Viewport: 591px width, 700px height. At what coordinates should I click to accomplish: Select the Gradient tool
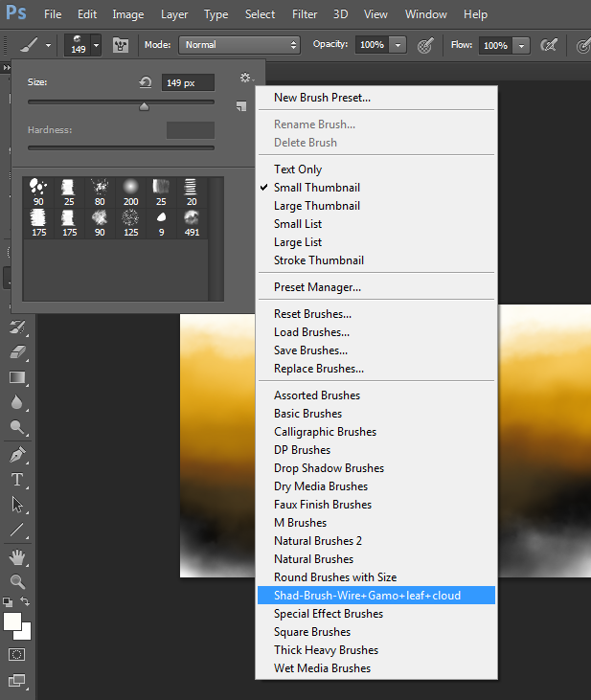(17, 377)
